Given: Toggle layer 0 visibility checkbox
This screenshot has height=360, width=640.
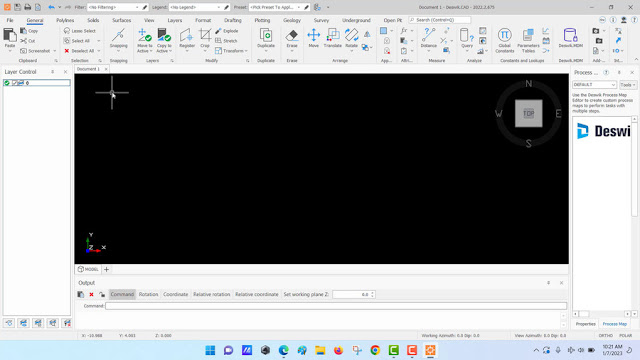Looking at the screenshot, I should [14, 83].
